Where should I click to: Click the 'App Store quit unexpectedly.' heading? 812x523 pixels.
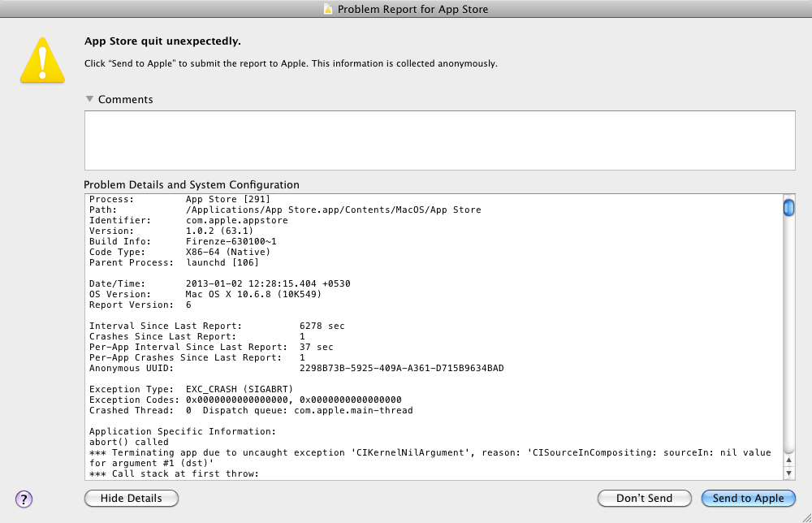pyautogui.click(x=162, y=41)
